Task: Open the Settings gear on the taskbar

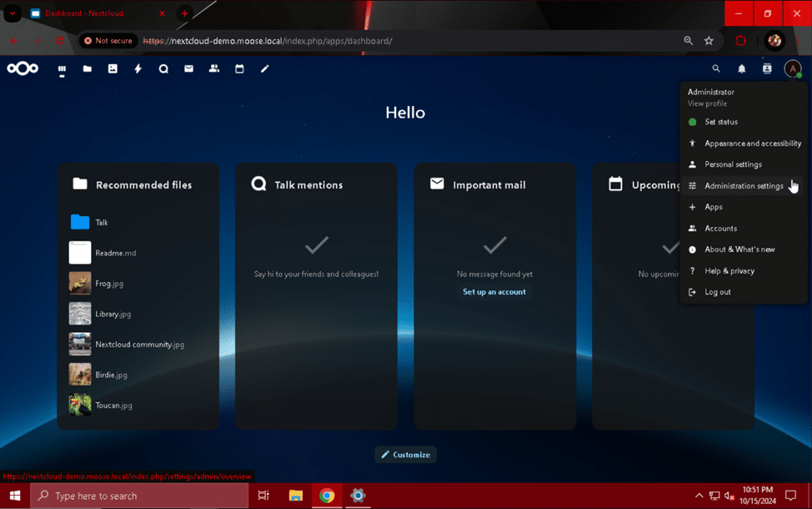Action: point(358,496)
